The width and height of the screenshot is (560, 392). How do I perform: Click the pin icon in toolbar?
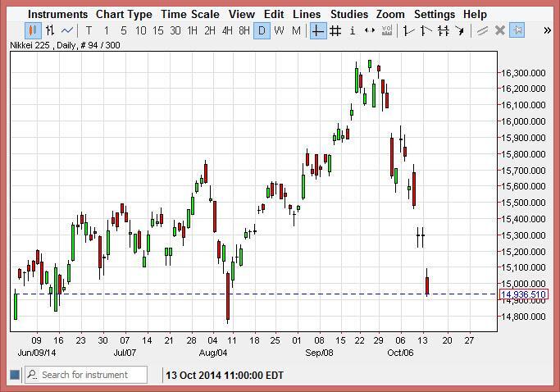click(517, 31)
